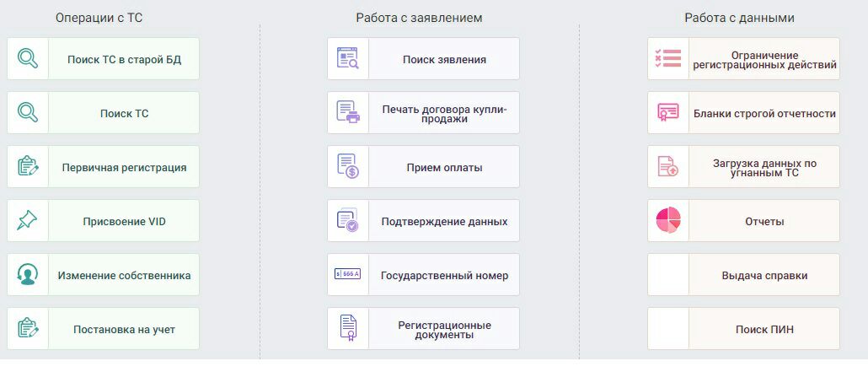Click the magnifier icon next to Поиск ТС
This screenshot has width=868, height=388.
28,112
